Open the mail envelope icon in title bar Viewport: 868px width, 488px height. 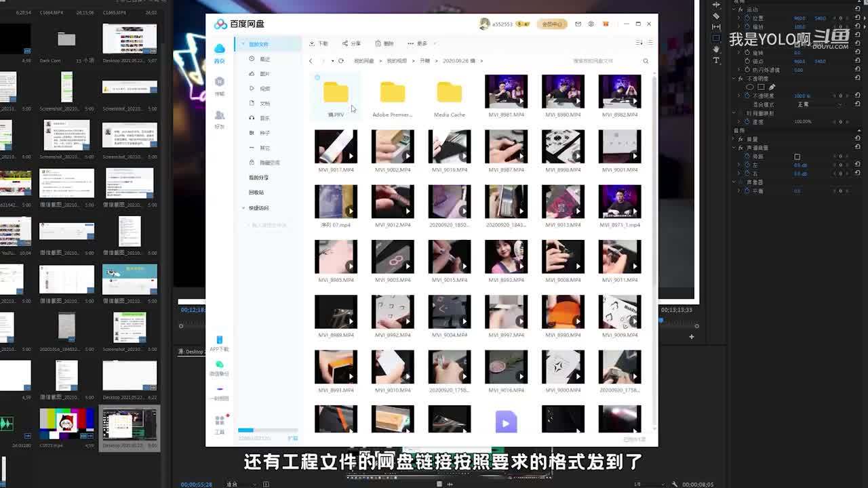(578, 24)
